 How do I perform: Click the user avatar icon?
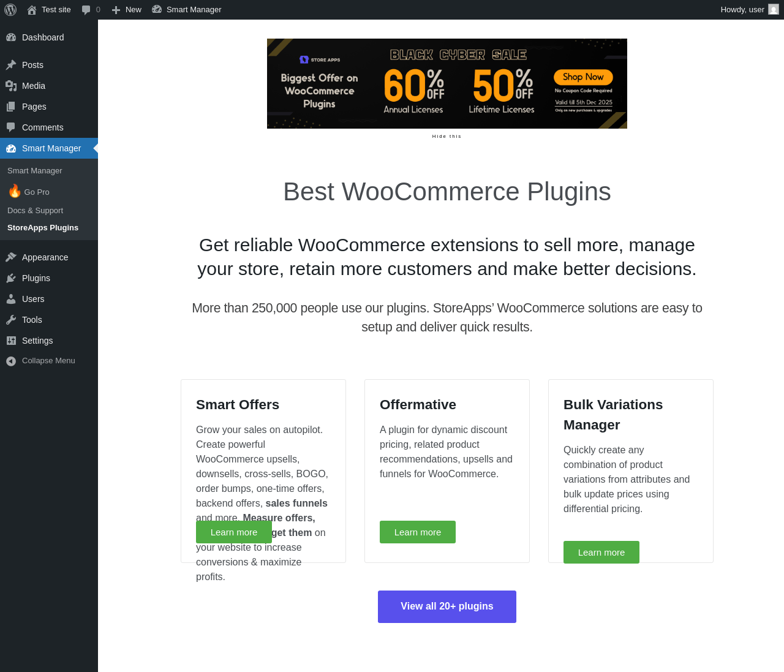pyautogui.click(x=774, y=10)
